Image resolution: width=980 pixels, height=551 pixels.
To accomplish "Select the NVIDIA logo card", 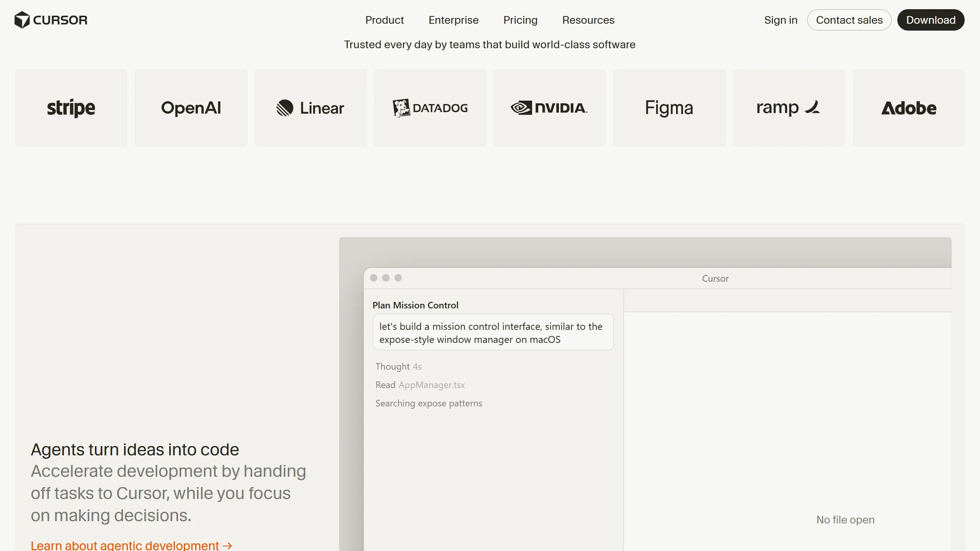I will [x=549, y=108].
